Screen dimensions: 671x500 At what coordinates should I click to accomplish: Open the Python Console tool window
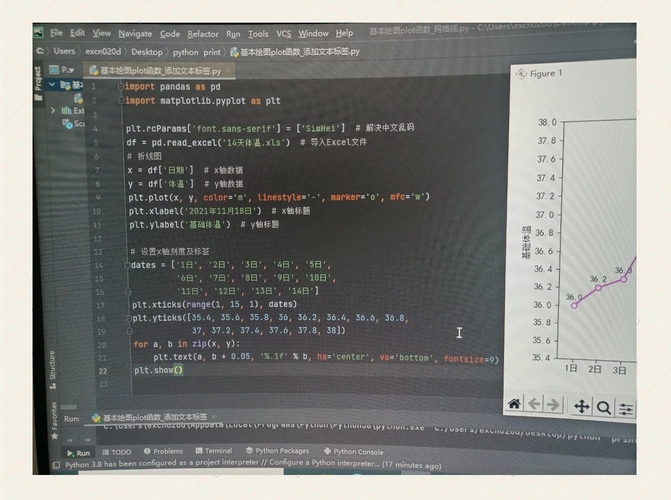click(353, 451)
